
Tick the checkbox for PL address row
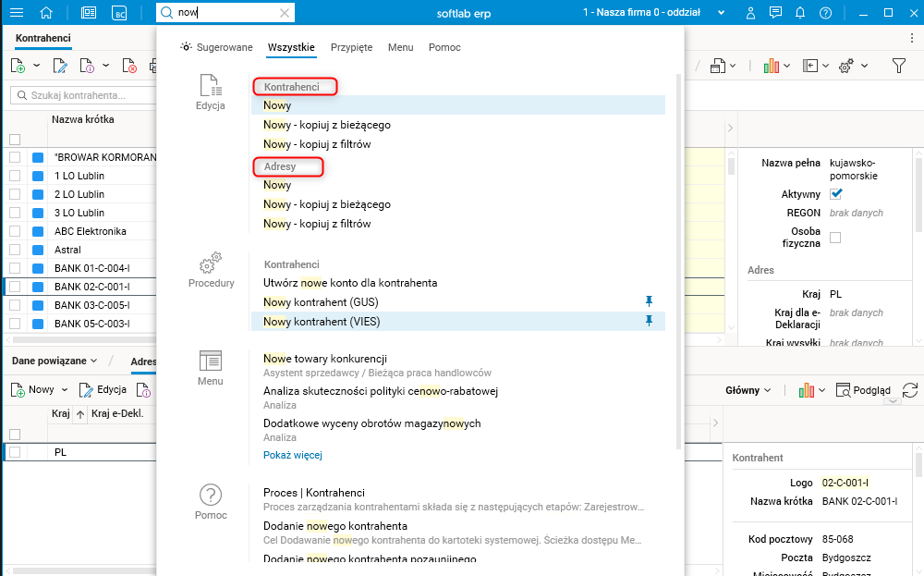point(15,452)
